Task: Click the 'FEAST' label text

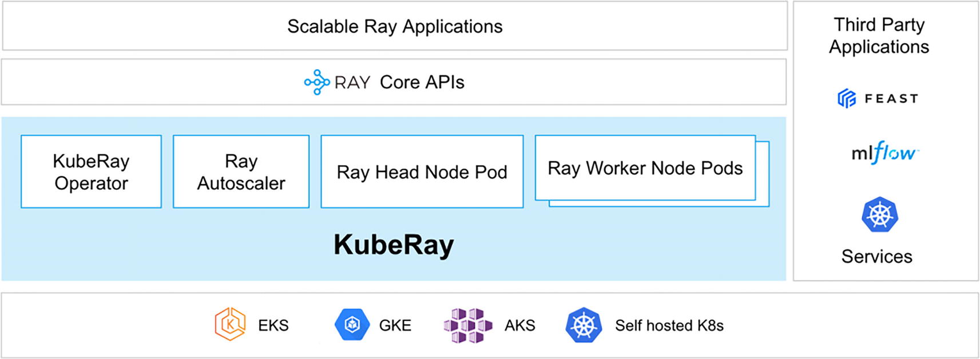Action: [x=891, y=98]
